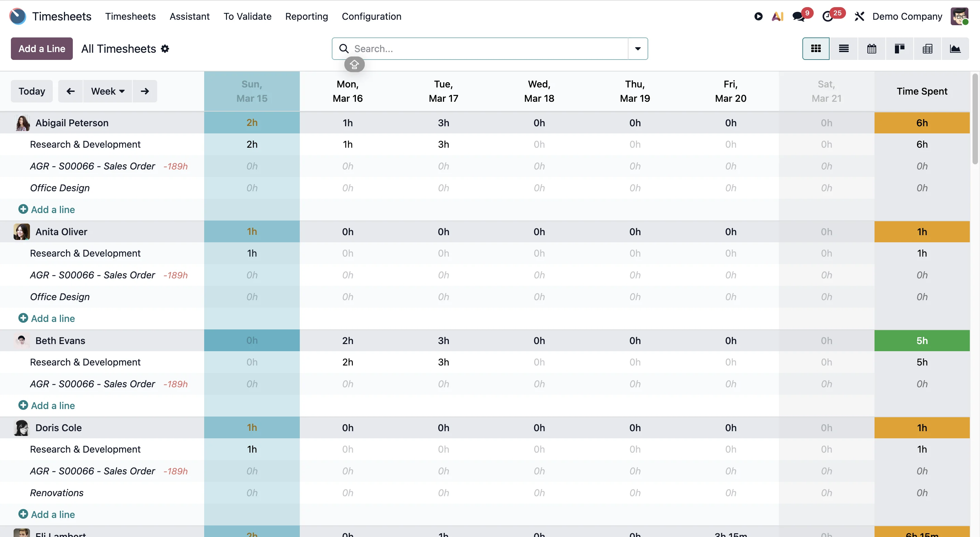Switch to kanban view

tap(899, 49)
